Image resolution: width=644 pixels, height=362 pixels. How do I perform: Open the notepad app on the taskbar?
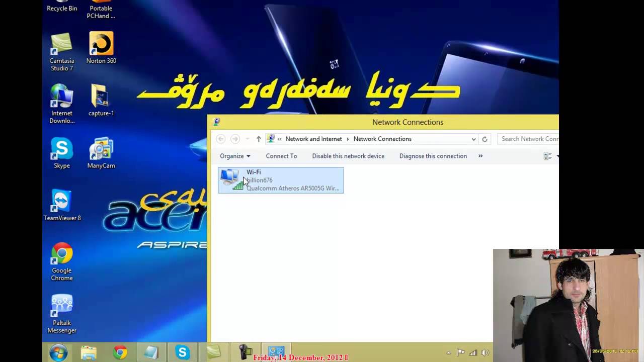[x=151, y=352]
